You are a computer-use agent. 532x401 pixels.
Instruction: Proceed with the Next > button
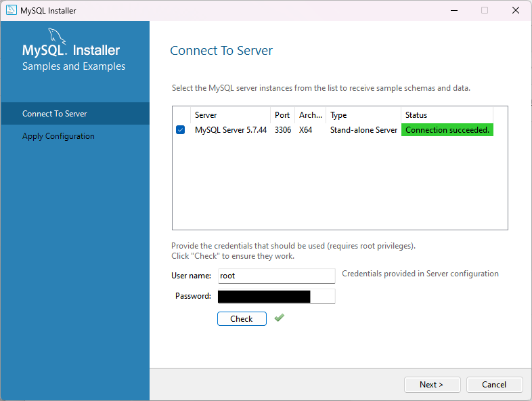pyautogui.click(x=432, y=385)
